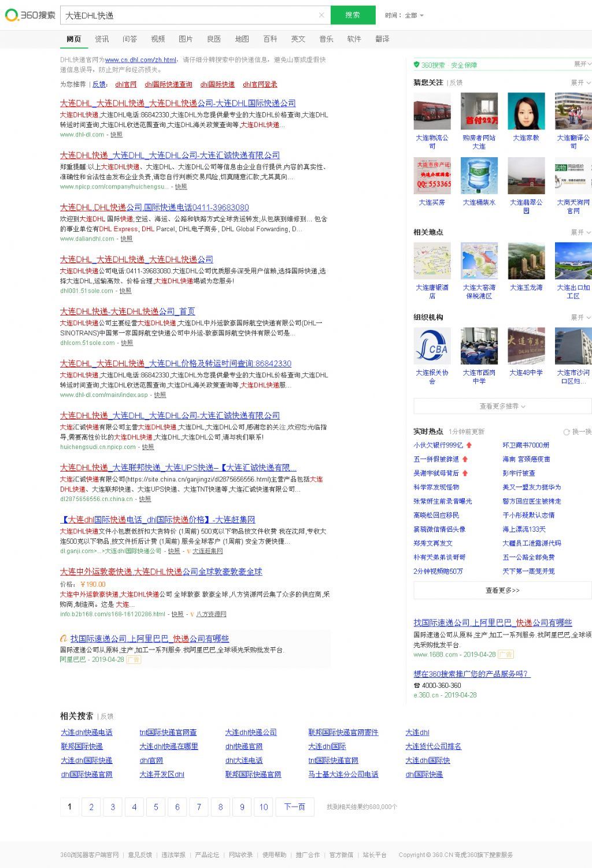Open result 大连中外运敦豪快递 大连DHL快递公司全球敦豪
The height and width of the screenshot is (868, 592).
[161, 572]
